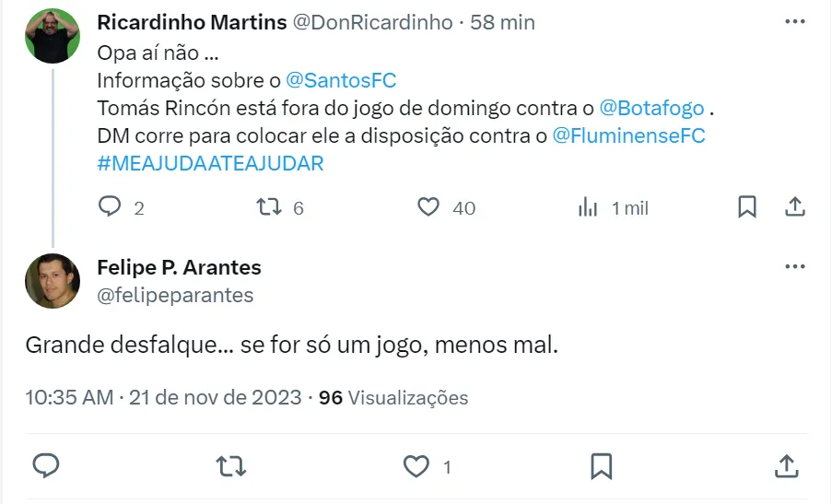Viewport: 832px width, 504px height.
Task: Open the @FluminenseFC mention link
Action: tap(628, 135)
